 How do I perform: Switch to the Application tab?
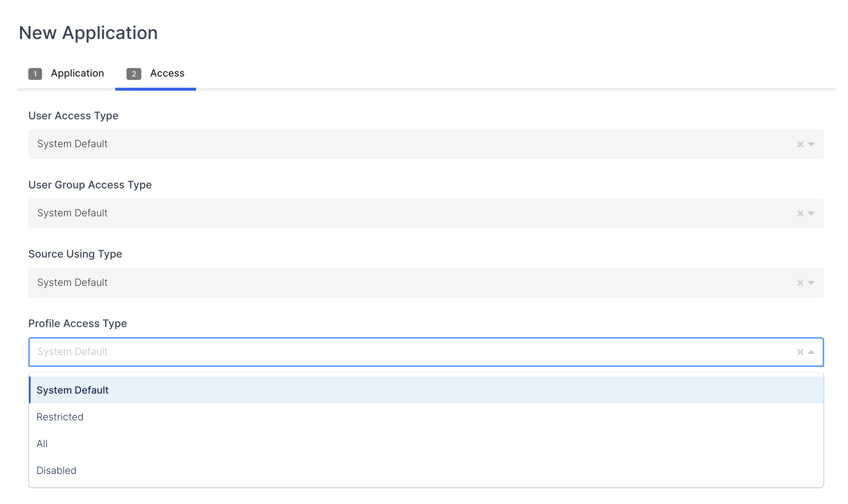click(77, 73)
